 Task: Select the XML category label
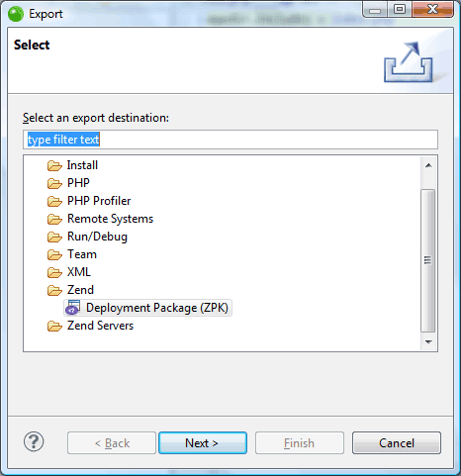(x=79, y=272)
